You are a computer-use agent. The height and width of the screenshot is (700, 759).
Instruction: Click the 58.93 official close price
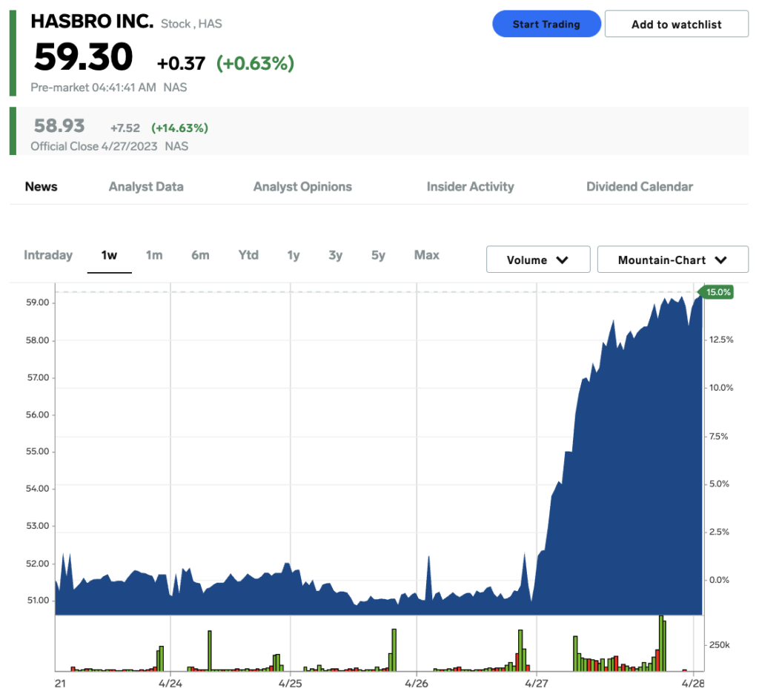(59, 126)
